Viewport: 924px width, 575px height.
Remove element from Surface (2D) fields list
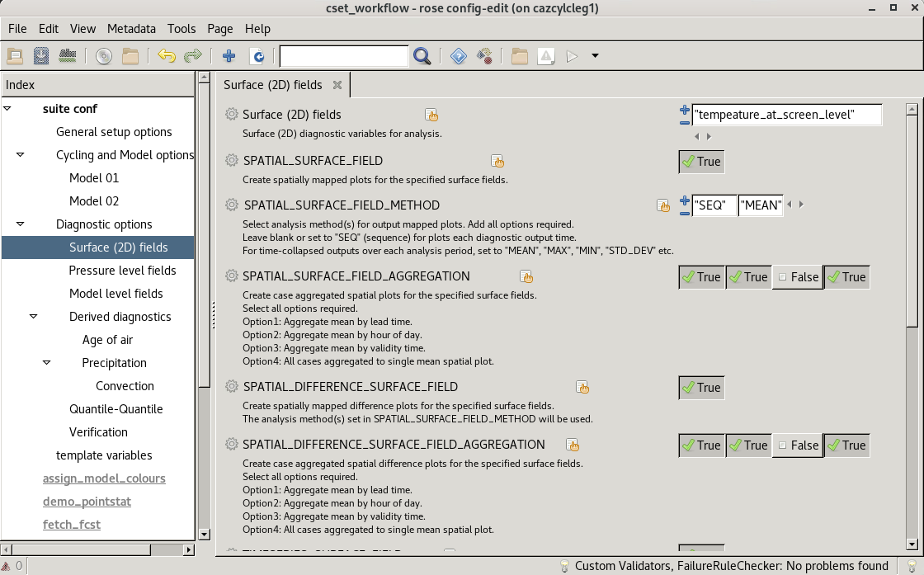(684, 123)
